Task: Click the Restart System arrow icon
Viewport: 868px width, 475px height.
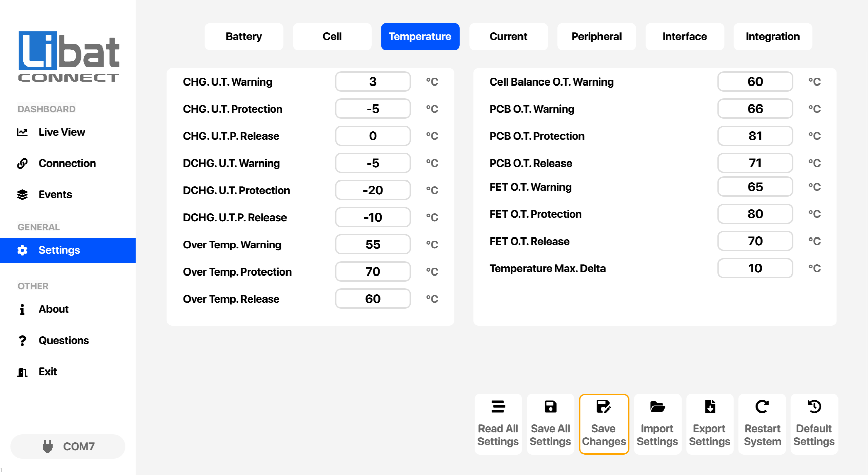Action: 762,406
